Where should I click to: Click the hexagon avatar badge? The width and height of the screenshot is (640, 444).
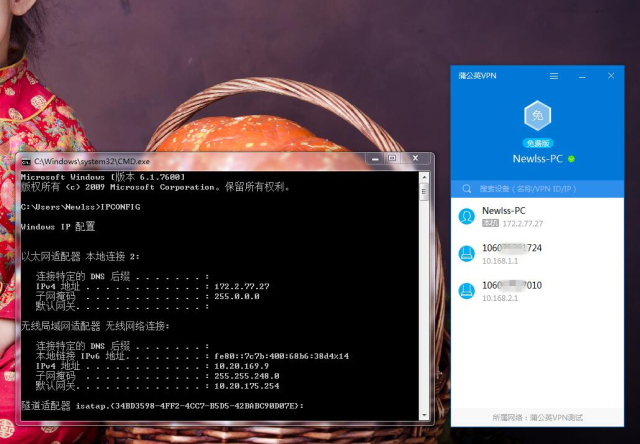[x=538, y=116]
